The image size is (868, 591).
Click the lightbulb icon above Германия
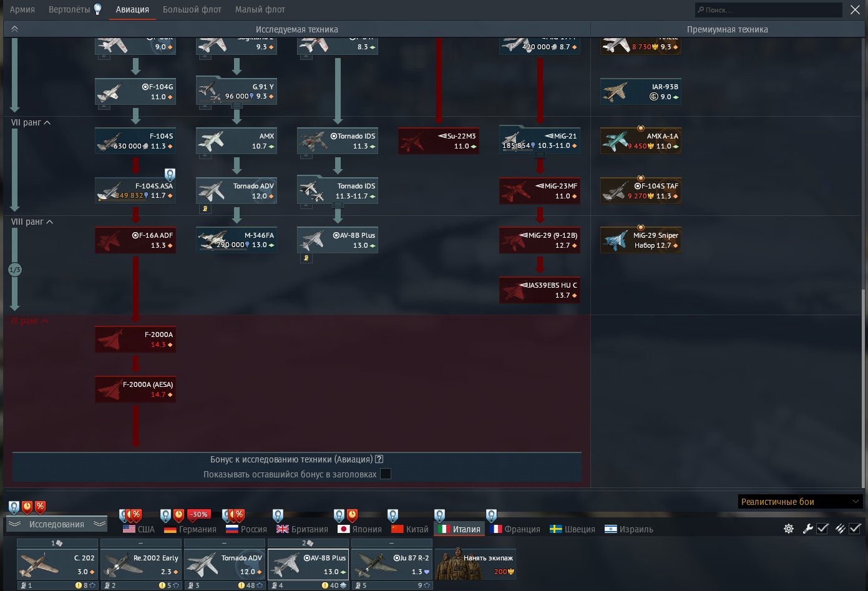[165, 515]
